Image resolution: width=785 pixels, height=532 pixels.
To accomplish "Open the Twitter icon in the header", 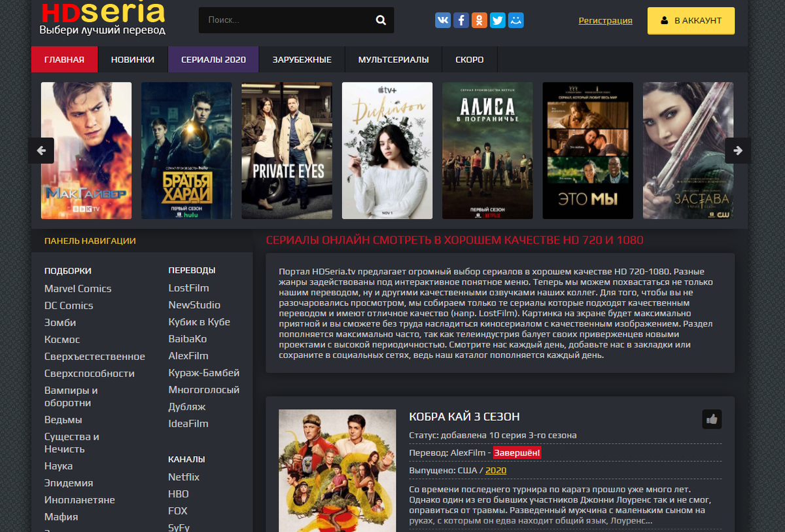I will click(x=498, y=20).
